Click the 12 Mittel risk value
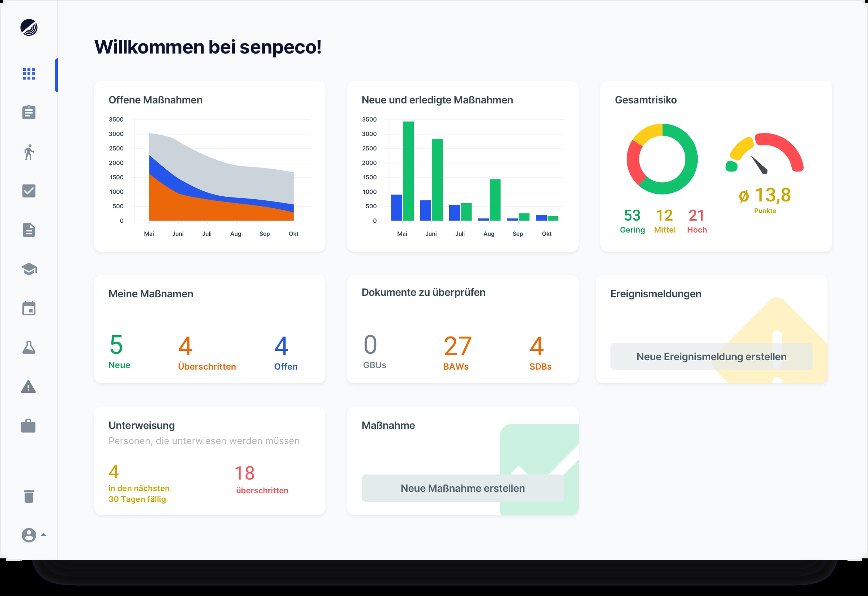Viewport: 868px width, 596px height. coord(664,221)
